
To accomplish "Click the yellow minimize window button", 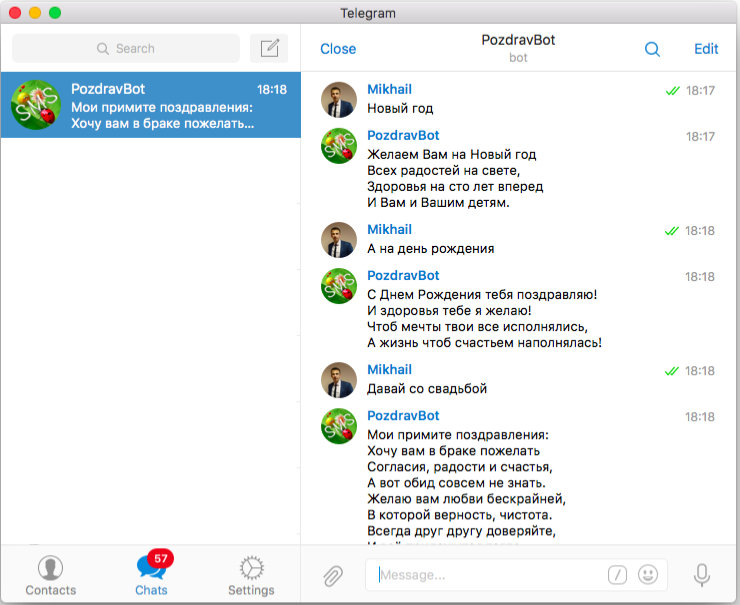I will (x=35, y=13).
